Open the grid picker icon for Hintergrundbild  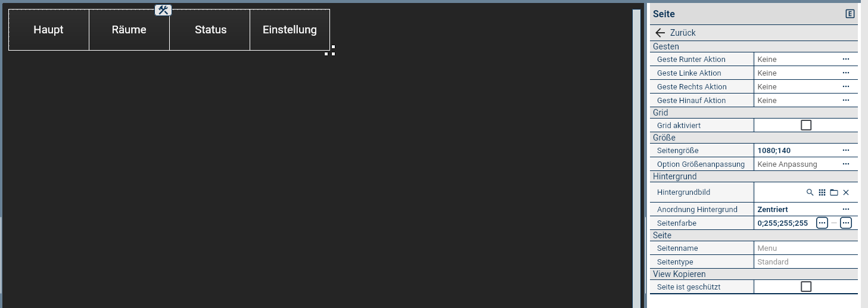(x=822, y=192)
